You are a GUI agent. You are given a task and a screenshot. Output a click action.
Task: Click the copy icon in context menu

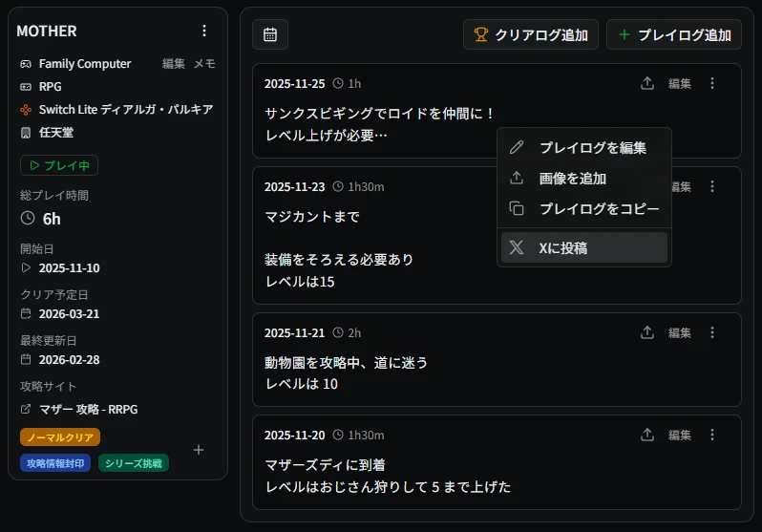click(517, 208)
